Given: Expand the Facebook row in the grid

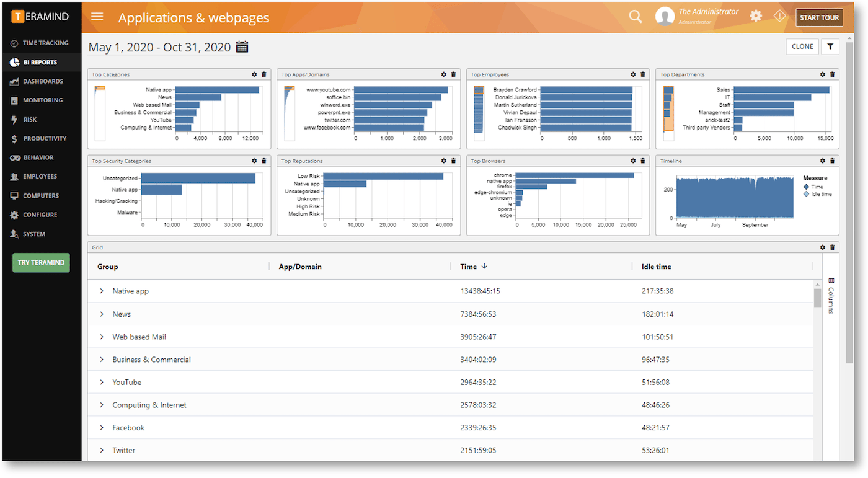Looking at the screenshot, I should 102,427.
